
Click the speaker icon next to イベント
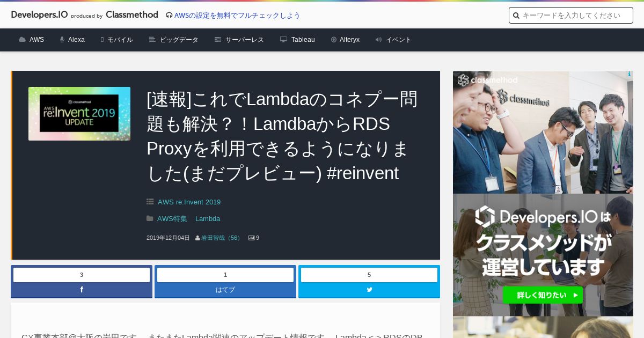click(x=378, y=40)
